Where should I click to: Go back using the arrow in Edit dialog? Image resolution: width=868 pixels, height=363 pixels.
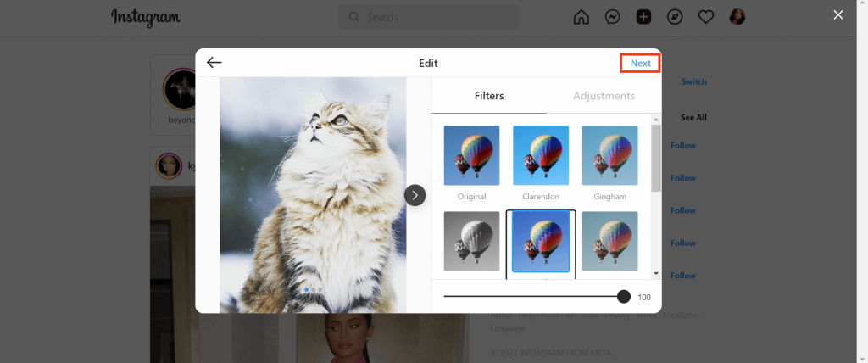214,63
